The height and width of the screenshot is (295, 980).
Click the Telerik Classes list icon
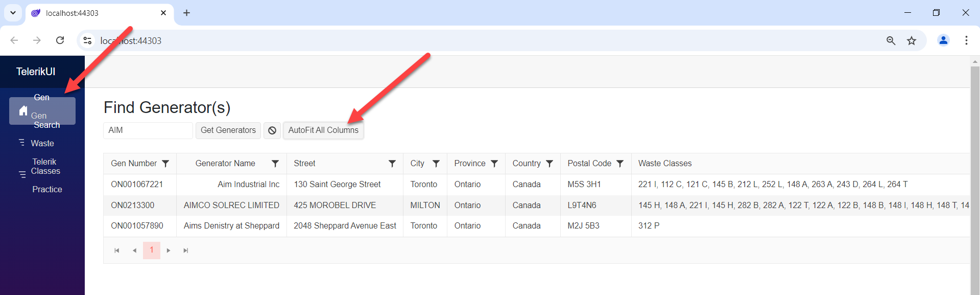pyautogui.click(x=22, y=174)
